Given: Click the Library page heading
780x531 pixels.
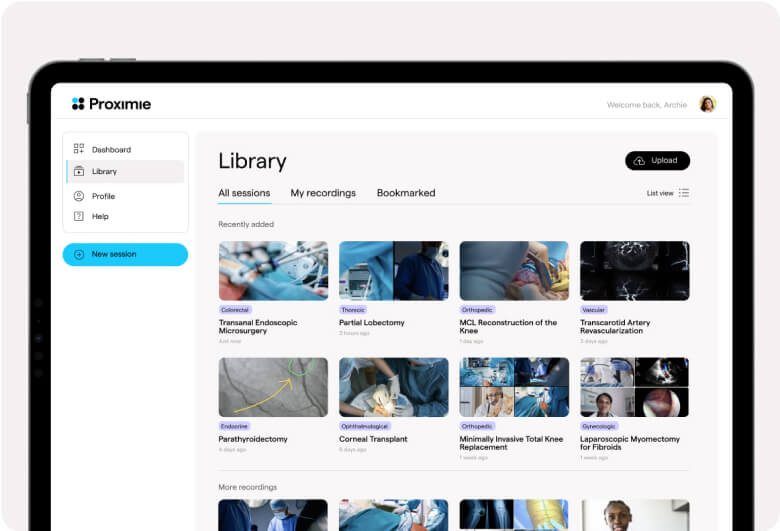Looking at the screenshot, I should pyautogui.click(x=253, y=161).
